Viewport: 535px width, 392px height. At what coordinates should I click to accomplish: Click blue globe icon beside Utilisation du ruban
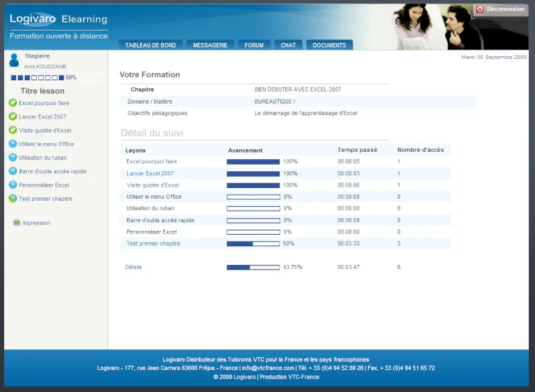13,158
